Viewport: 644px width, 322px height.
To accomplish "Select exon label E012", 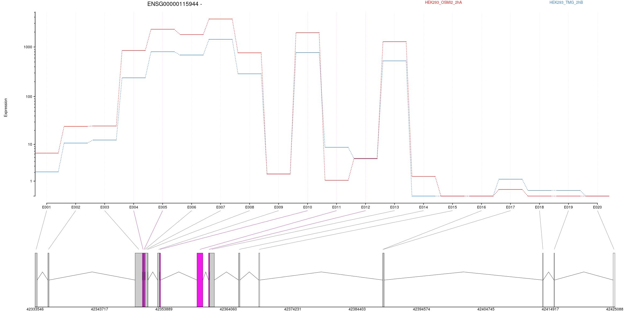I will (365, 207).
